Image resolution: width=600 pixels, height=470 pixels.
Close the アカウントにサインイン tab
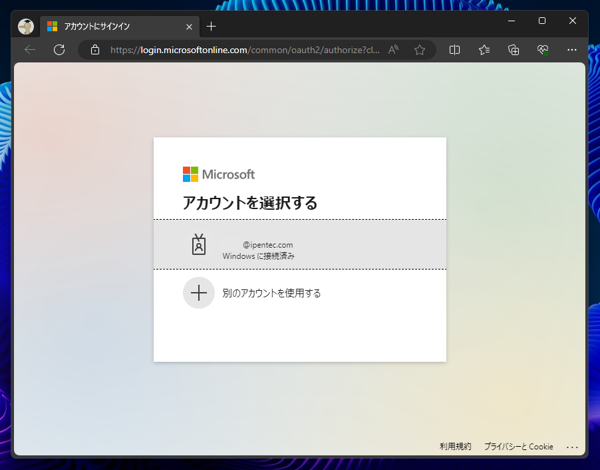pyautogui.click(x=189, y=27)
